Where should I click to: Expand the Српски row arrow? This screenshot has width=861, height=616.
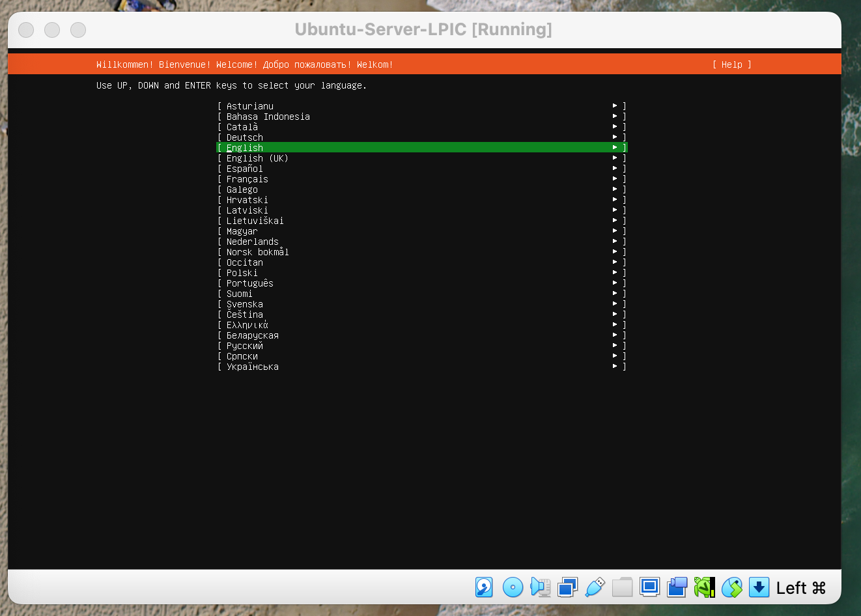click(615, 356)
